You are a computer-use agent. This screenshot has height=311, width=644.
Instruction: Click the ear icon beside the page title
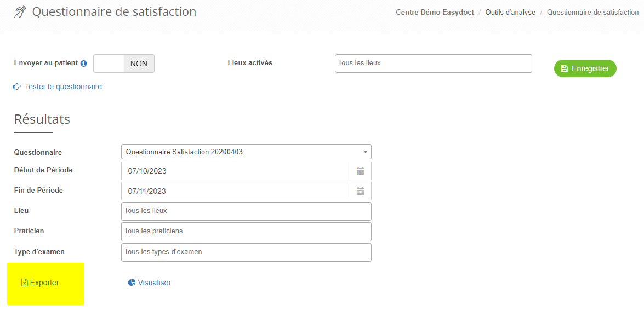[19, 12]
